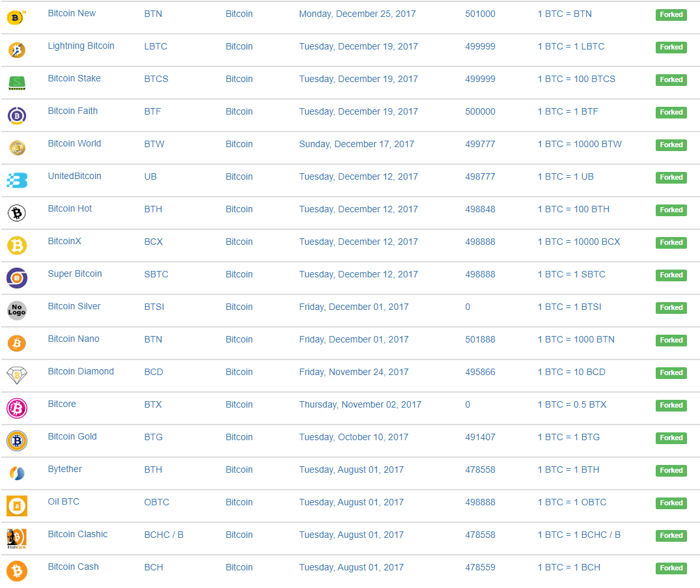Click the Forked badge for Bitcoin World
The image size is (700, 588).
point(671,145)
